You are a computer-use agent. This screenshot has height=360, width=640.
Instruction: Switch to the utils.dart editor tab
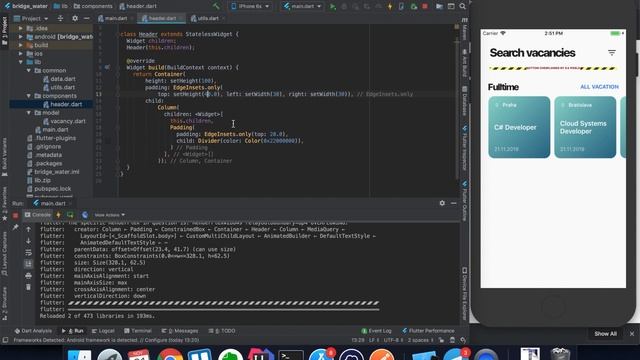click(207, 18)
